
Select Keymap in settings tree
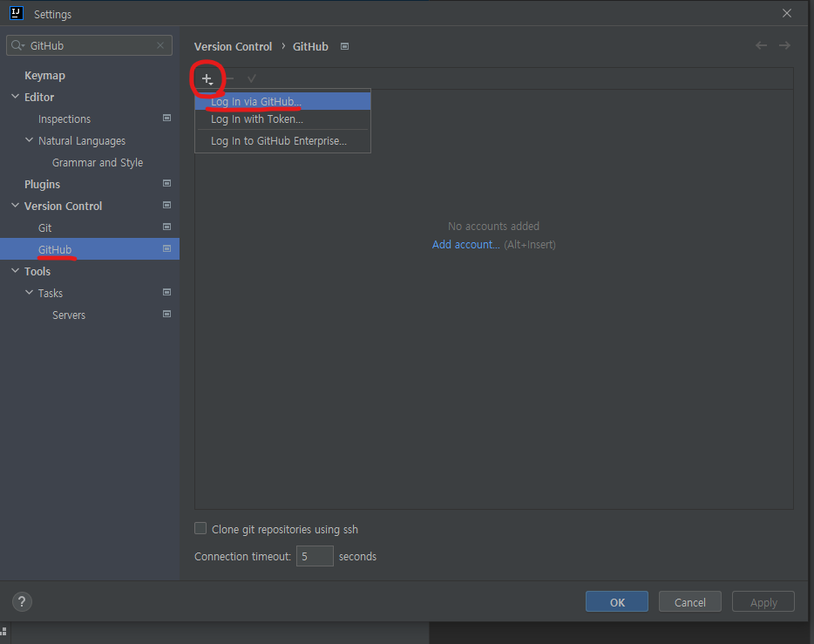point(44,76)
